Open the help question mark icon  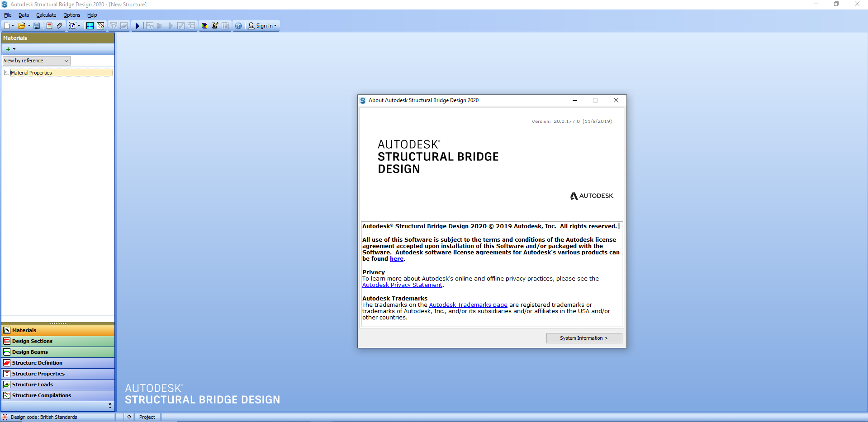[238, 26]
